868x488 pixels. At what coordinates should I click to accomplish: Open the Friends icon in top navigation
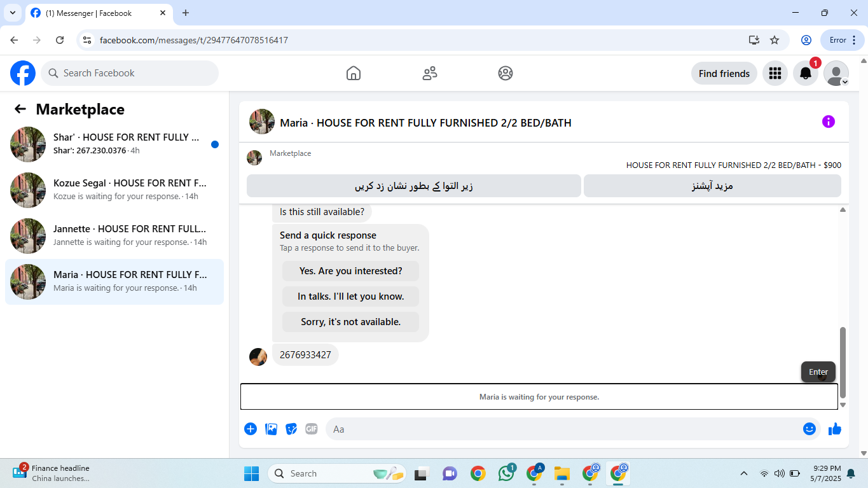click(430, 73)
